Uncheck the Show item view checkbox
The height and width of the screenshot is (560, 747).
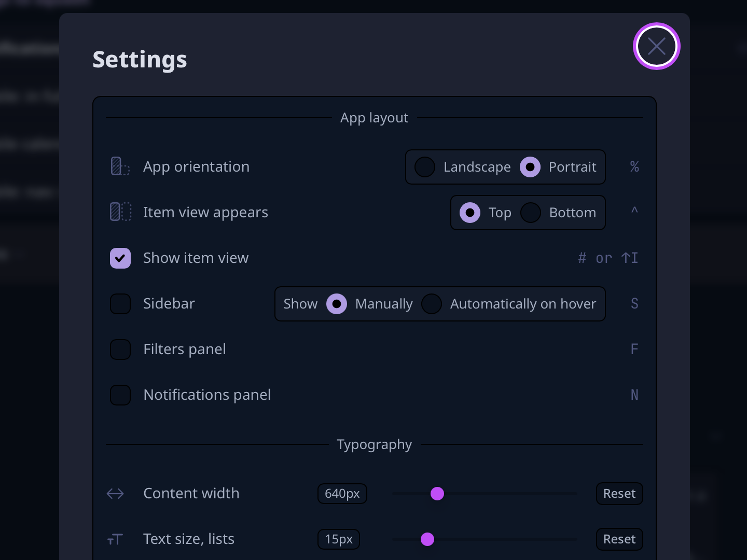click(120, 258)
